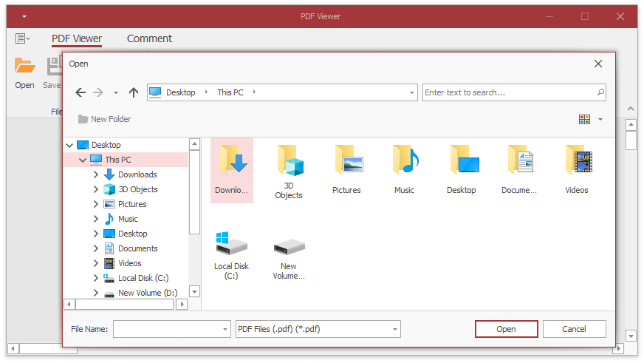Click the tree scrollbar up arrow
The height and width of the screenshot is (363, 644).
pyautogui.click(x=195, y=144)
